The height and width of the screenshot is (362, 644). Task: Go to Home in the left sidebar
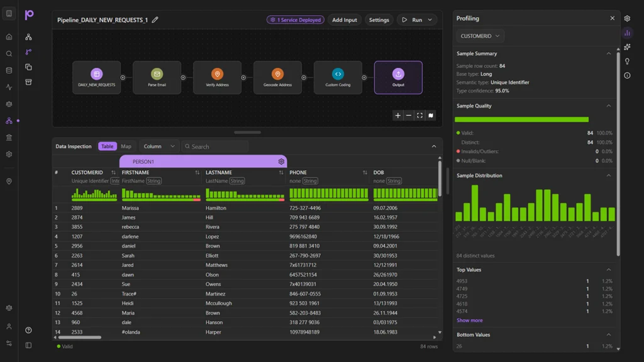9,37
